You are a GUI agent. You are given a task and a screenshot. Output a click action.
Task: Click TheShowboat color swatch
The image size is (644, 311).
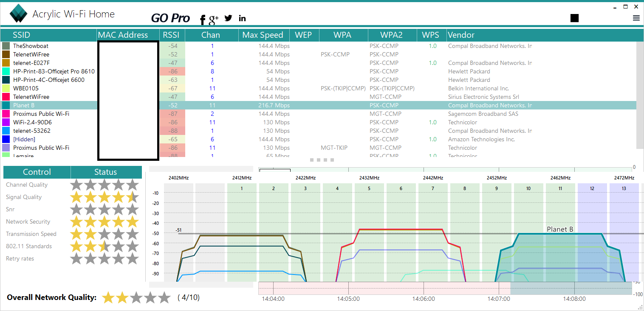6,46
